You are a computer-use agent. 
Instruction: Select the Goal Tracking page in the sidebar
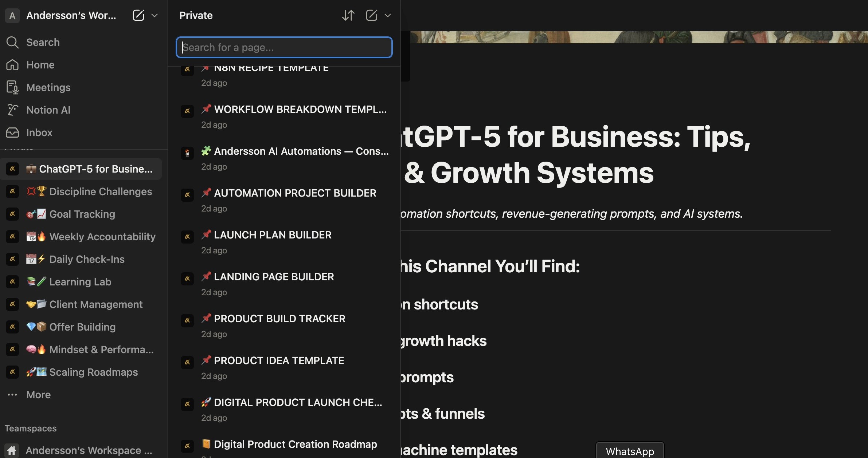(x=82, y=214)
